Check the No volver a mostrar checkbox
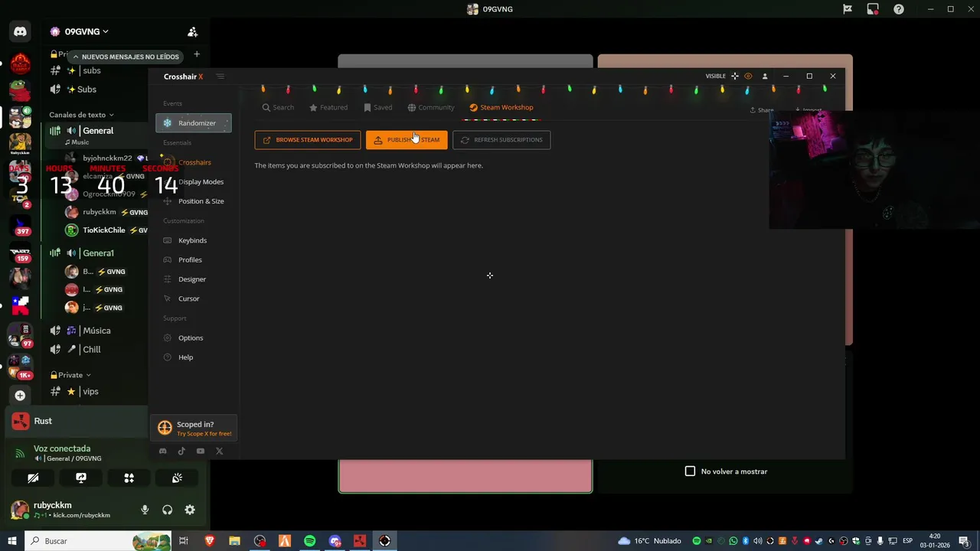This screenshot has width=980, height=551. [690, 471]
